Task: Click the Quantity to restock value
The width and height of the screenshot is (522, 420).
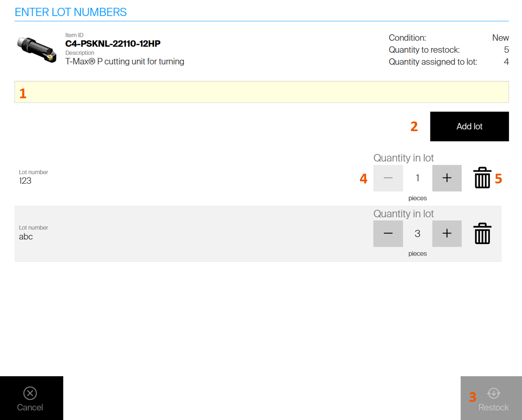Action: pyautogui.click(x=506, y=50)
